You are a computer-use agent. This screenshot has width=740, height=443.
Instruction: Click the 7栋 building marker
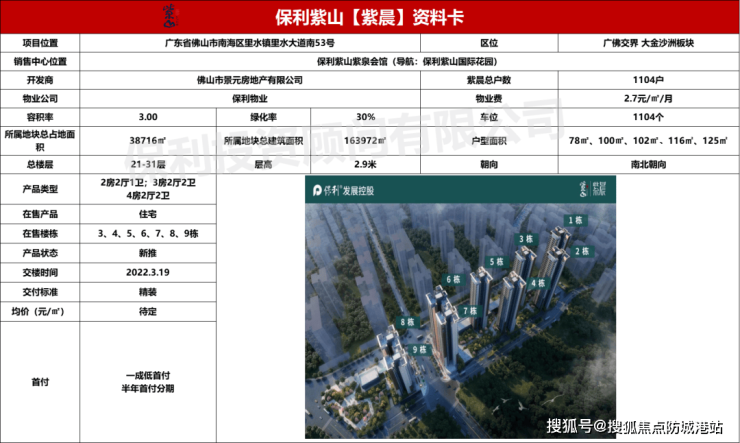470,311
